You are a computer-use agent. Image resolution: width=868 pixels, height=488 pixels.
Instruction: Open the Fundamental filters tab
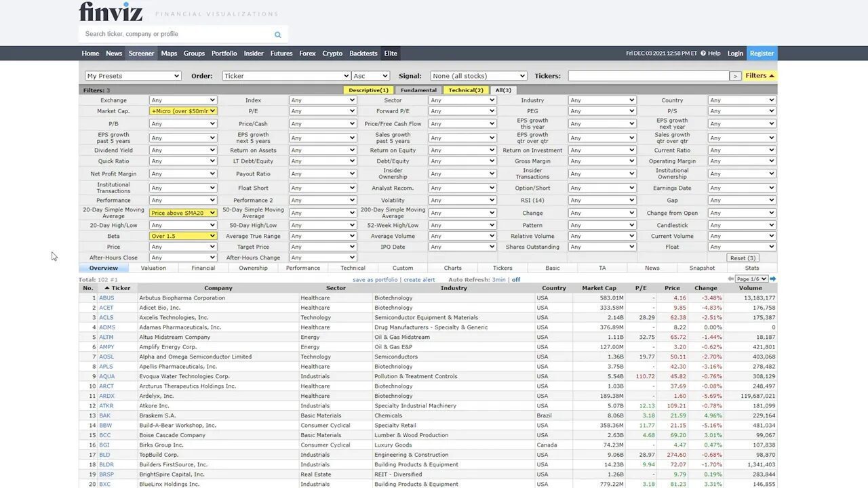click(418, 89)
